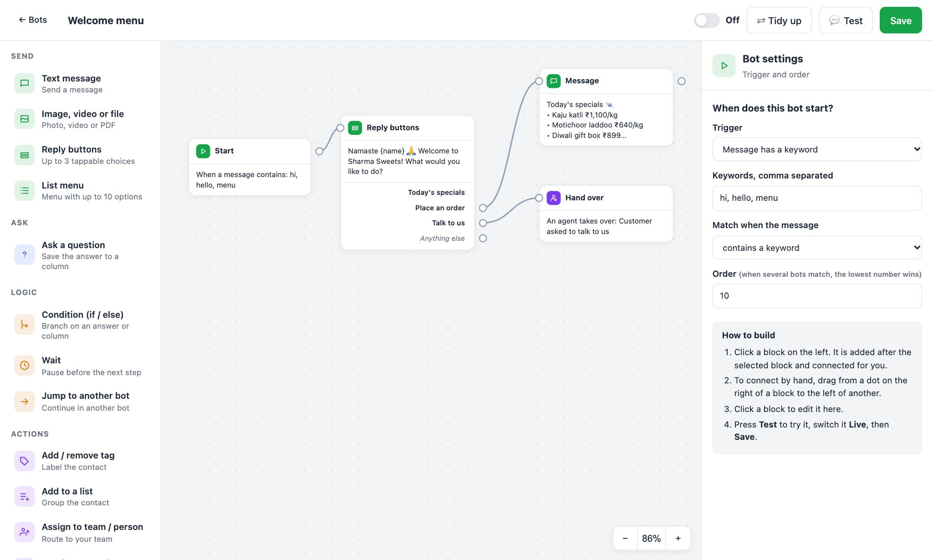Click the Start node output dot
Viewport: 933px width, 560px height.
pos(320,151)
